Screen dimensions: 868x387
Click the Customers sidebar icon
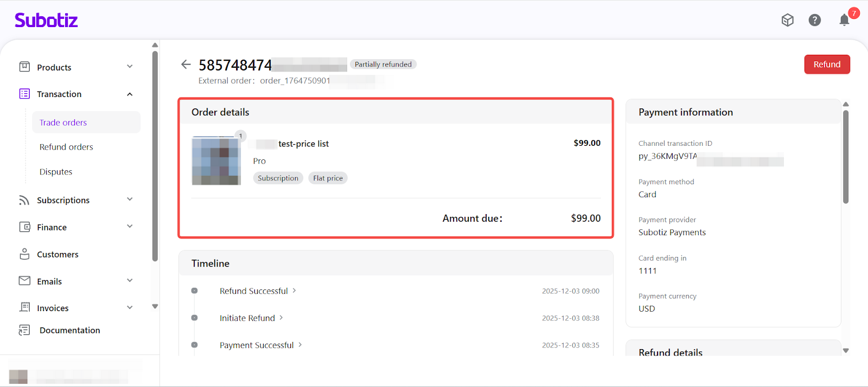pos(24,254)
